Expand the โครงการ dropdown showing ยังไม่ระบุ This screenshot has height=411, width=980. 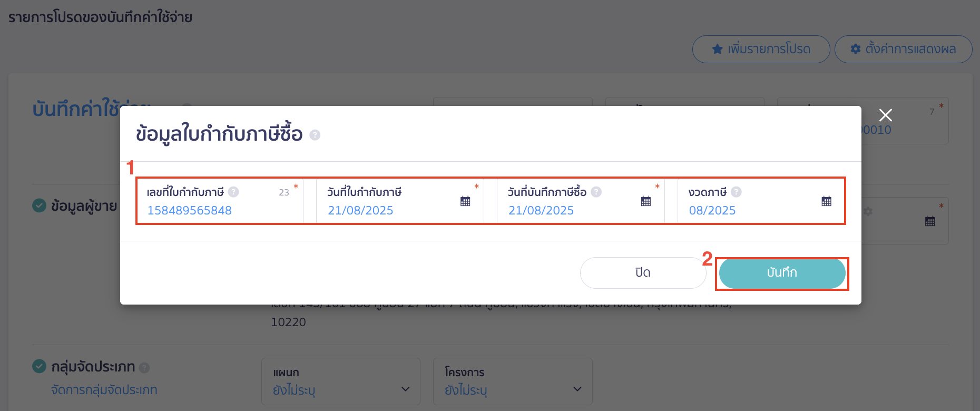[577, 389]
